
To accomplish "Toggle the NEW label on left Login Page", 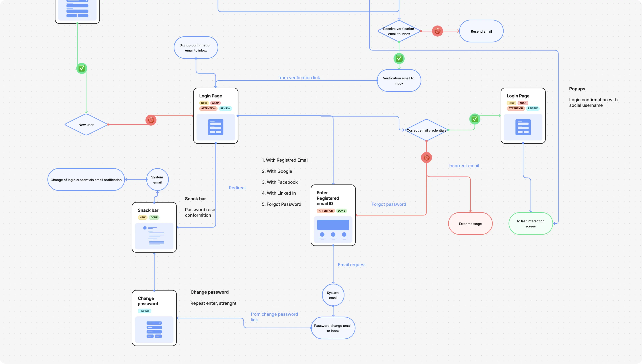I will [x=204, y=103].
